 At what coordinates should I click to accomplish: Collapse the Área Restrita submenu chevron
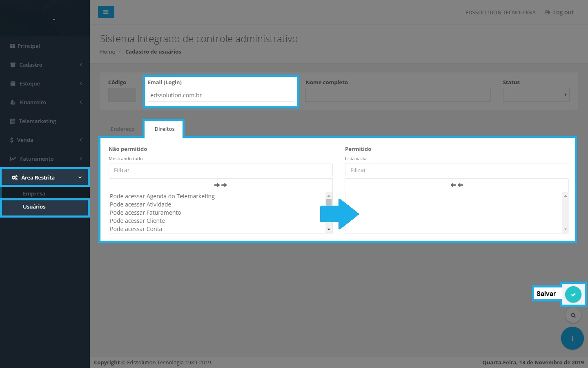tap(80, 177)
